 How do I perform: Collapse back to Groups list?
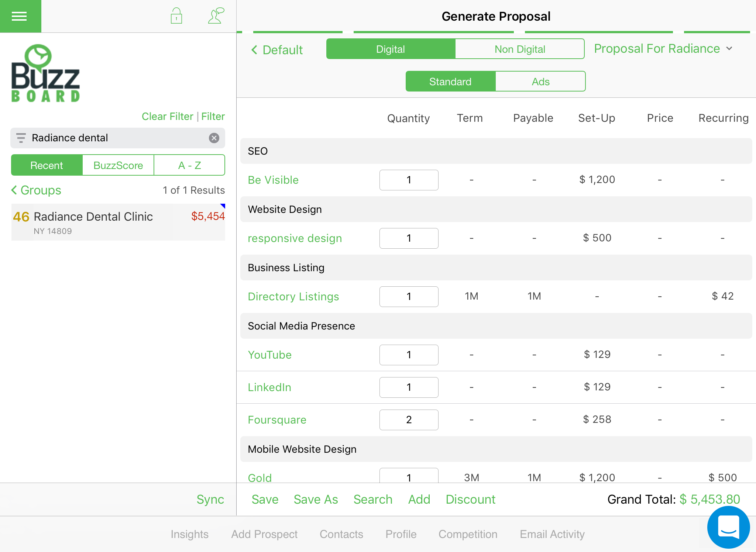36,190
